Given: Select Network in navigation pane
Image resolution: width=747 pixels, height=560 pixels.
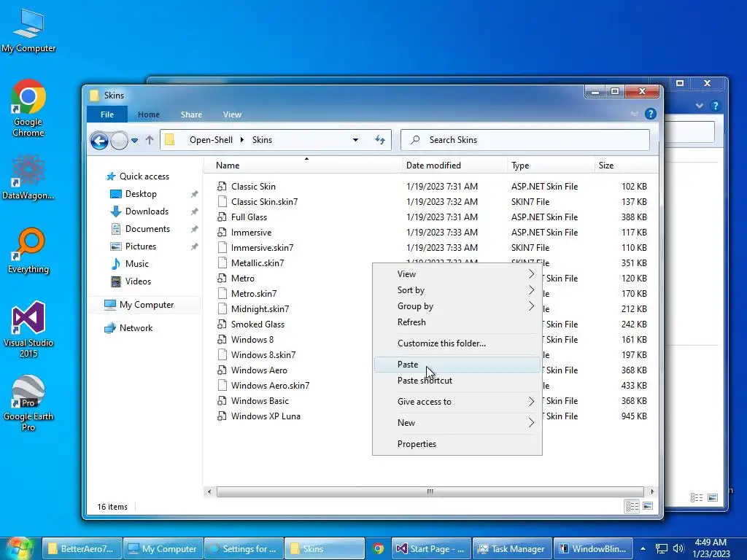Looking at the screenshot, I should click(x=136, y=328).
